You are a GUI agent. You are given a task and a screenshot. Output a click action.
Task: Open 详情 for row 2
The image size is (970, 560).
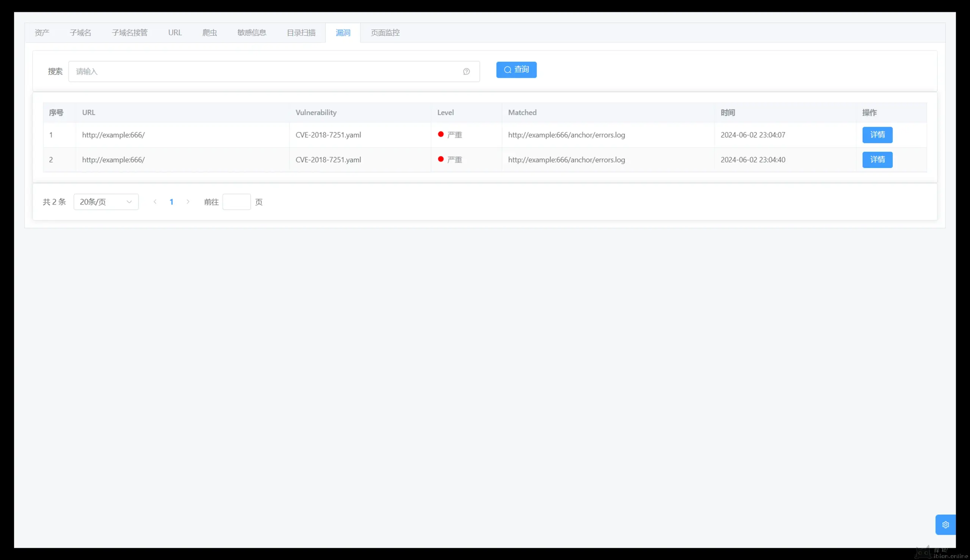(877, 160)
